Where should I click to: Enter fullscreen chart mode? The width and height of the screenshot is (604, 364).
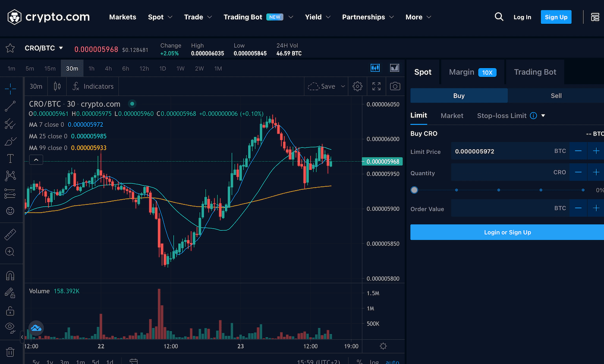(x=376, y=86)
